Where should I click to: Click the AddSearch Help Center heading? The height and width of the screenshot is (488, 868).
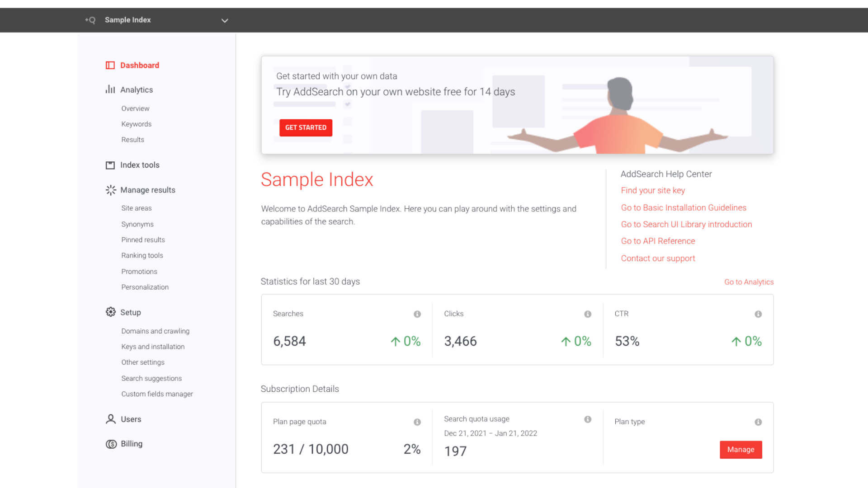click(666, 174)
